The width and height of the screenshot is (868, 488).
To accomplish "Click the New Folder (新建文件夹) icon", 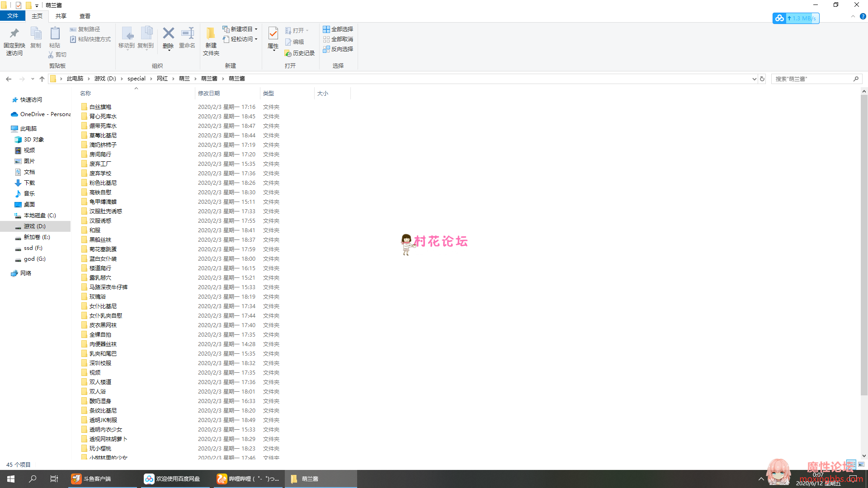I will tap(211, 33).
